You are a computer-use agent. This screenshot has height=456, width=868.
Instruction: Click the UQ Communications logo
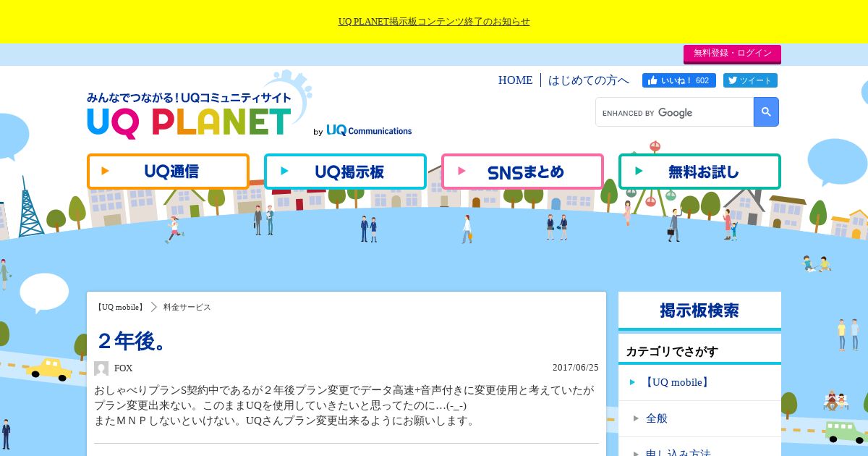(x=369, y=130)
